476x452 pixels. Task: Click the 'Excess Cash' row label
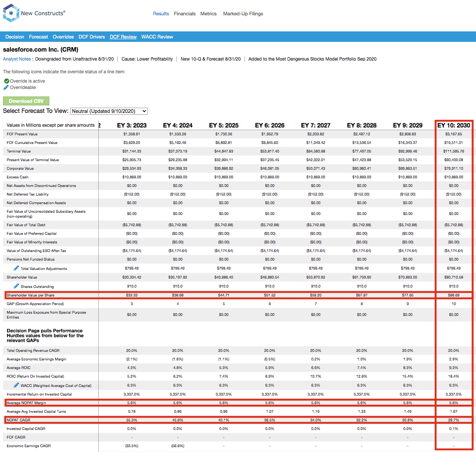point(18,177)
